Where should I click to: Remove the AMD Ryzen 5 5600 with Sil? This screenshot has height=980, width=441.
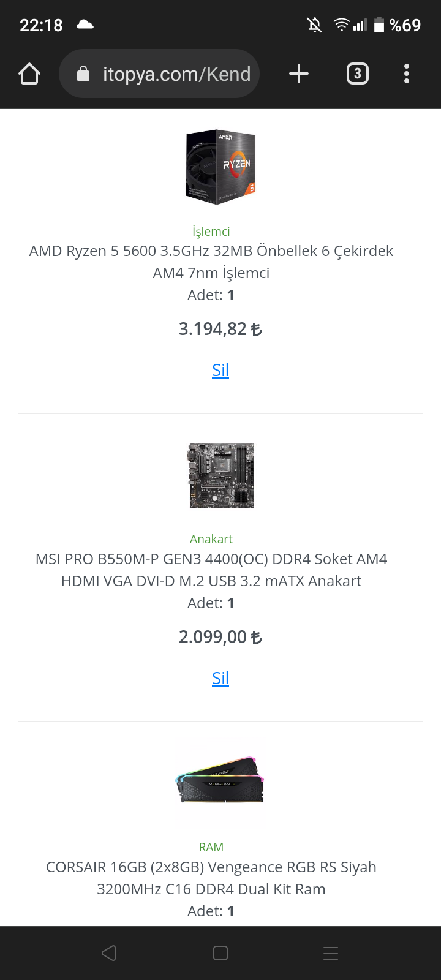[x=221, y=370]
